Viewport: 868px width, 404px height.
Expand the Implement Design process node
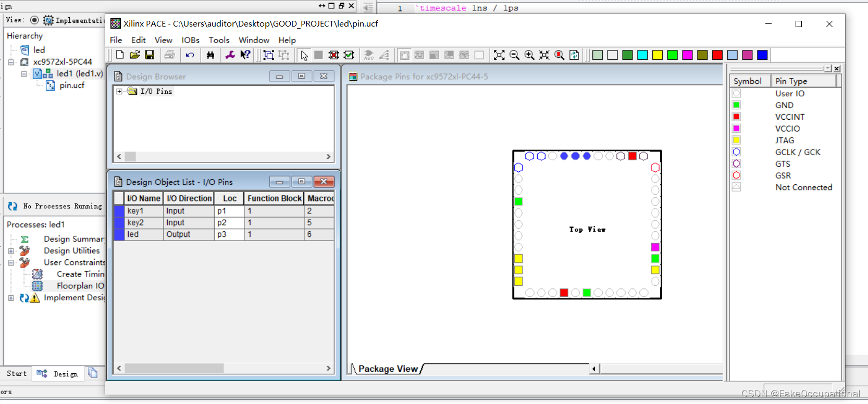[11, 298]
